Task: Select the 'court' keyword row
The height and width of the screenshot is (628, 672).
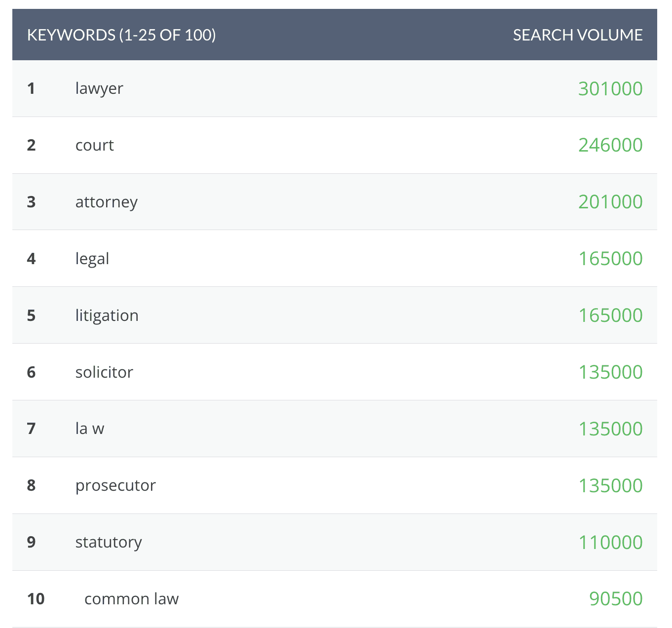Action: pos(94,145)
